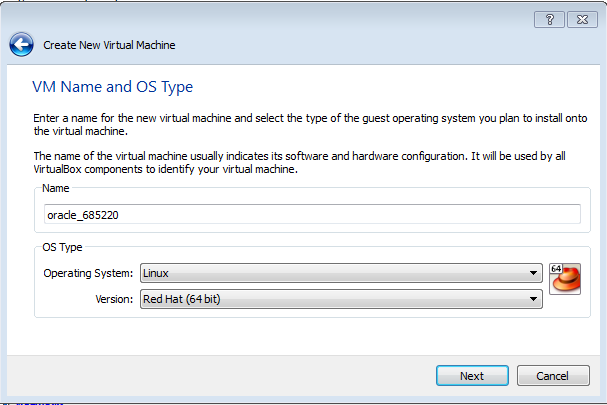Image resolution: width=607 pixels, height=405 pixels.
Task: Abort the wizard with the Cancel button
Action: pos(553,376)
